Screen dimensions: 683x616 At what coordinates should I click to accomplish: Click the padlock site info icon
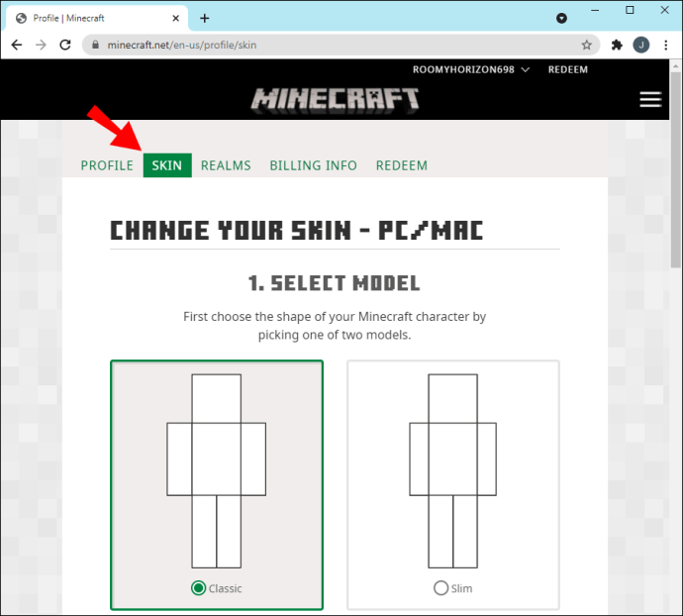[x=95, y=45]
